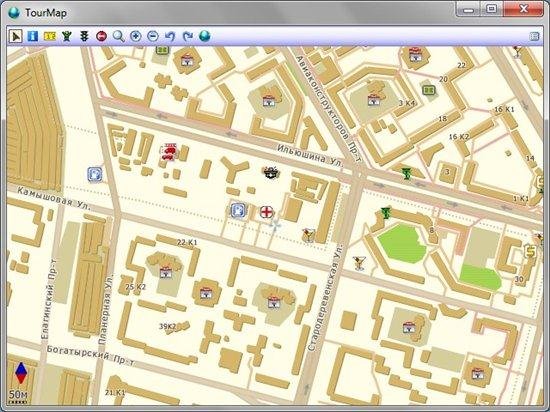Click the TourMap globe title icon
550x412 pixels.
pyautogui.click(x=14, y=13)
